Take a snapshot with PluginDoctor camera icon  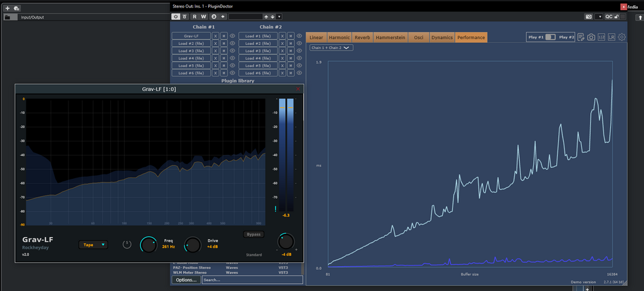point(591,37)
